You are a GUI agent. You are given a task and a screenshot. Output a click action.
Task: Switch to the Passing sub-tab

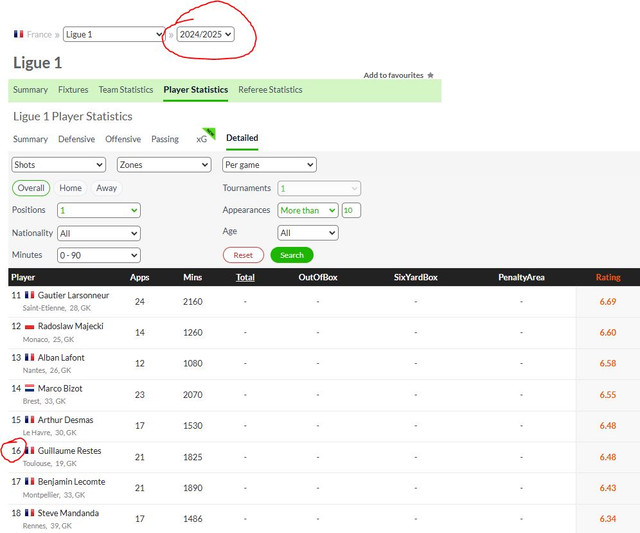(x=165, y=139)
